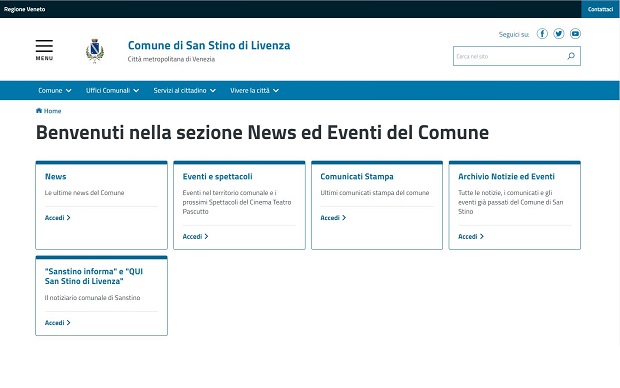This screenshot has width=620, height=388.
Task: Open the hamburger MENU icon
Action: tap(44, 50)
